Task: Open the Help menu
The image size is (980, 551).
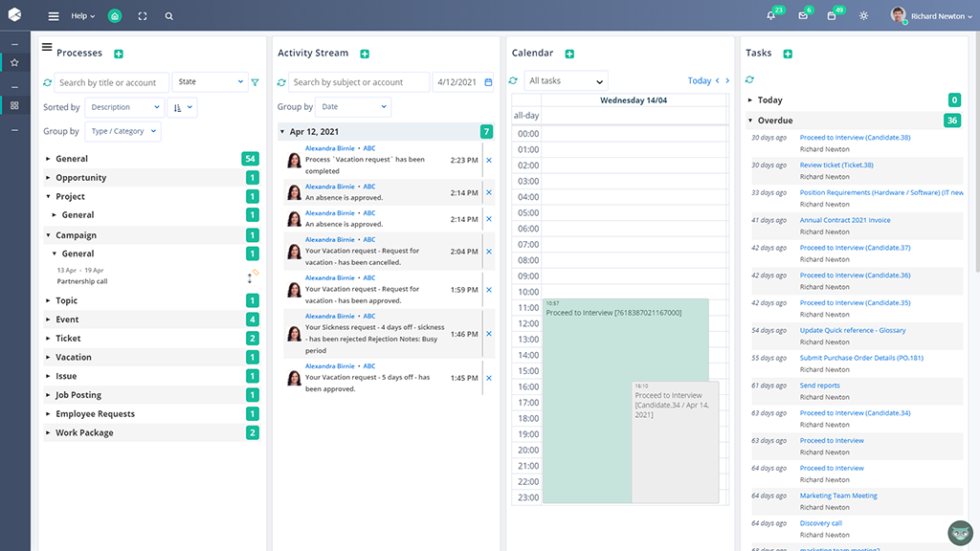Action: click(83, 16)
